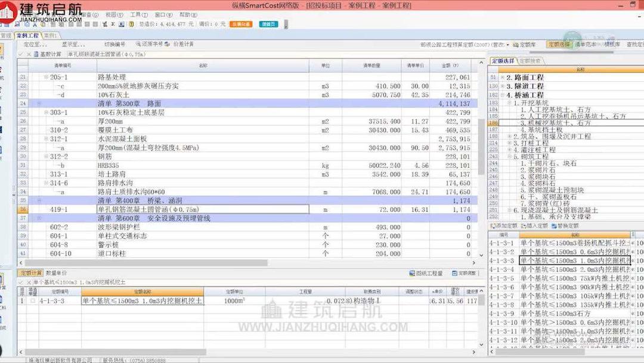Collapse the 312-1 水泥混凝土板块 tree node
Screen dimensions: 644x363
45,139
